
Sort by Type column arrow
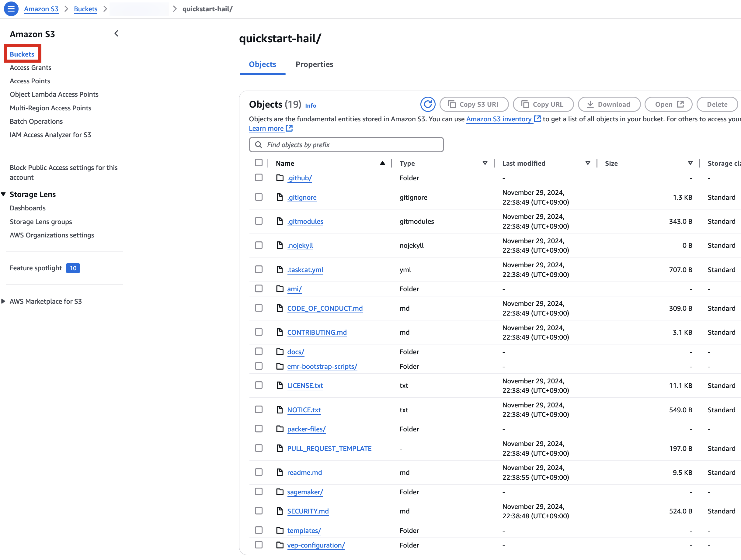(485, 163)
